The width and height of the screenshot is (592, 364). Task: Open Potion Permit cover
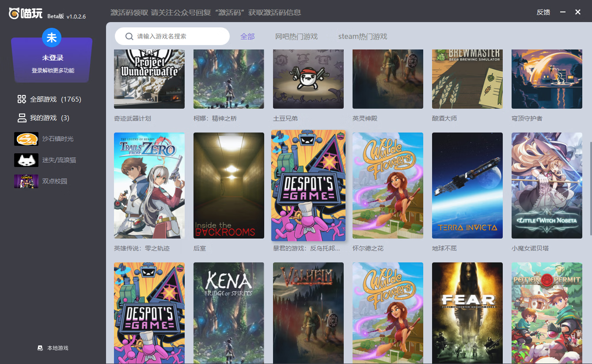tap(547, 313)
